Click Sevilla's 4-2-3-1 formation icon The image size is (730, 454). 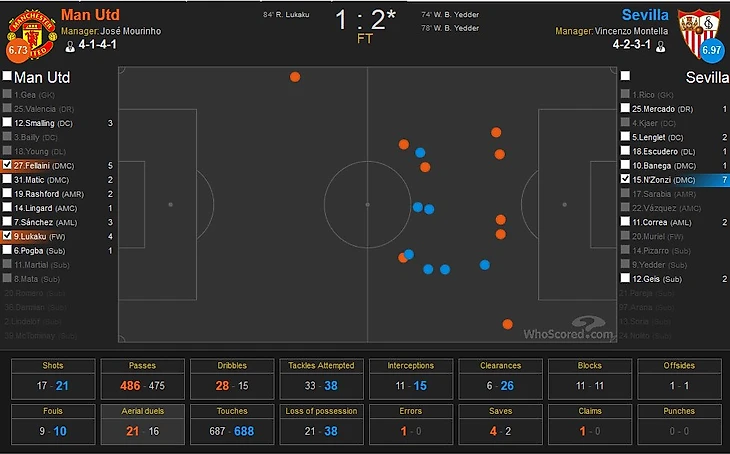tap(661, 45)
